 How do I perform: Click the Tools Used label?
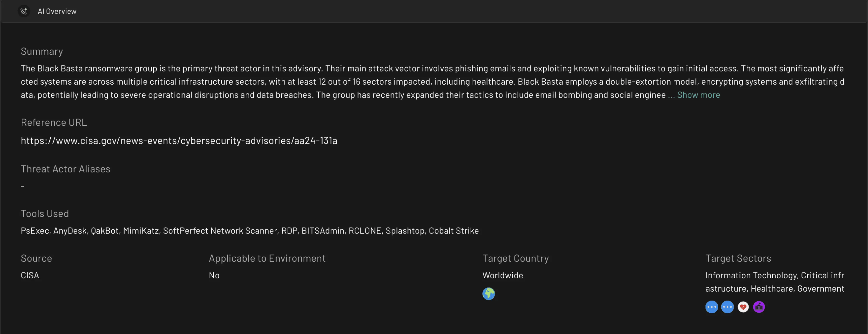click(x=45, y=214)
